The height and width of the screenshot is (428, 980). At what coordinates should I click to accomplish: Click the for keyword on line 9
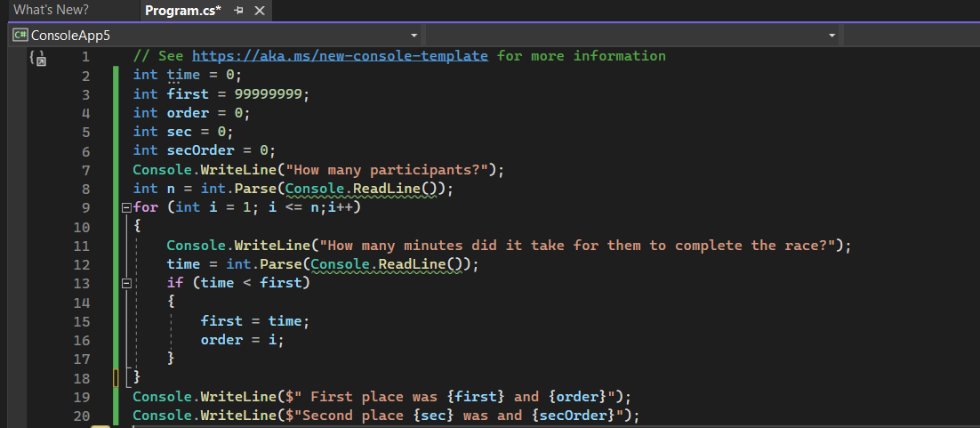pos(146,207)
